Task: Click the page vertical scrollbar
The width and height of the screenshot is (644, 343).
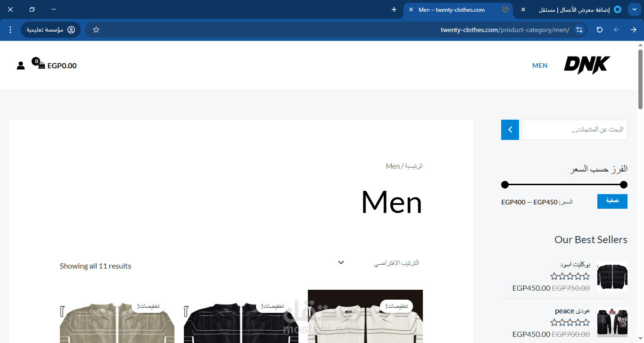Action: point(640,79)
